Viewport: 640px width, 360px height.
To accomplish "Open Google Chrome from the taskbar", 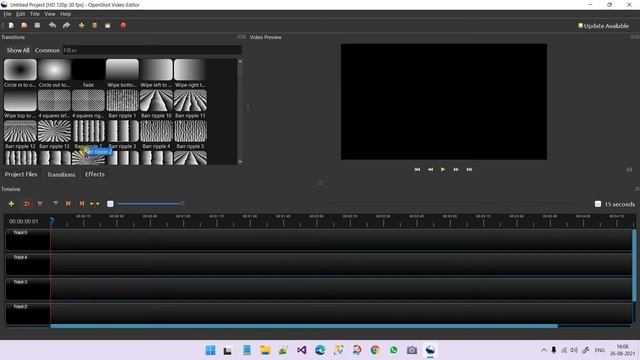I will 375,350.
